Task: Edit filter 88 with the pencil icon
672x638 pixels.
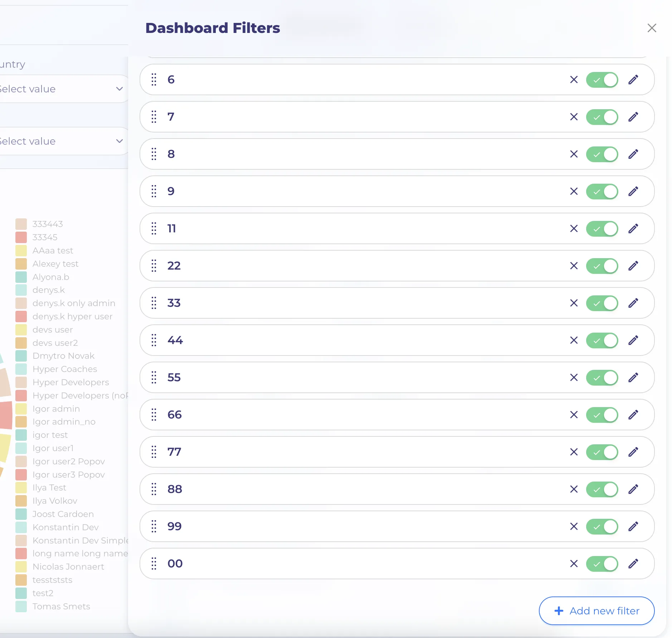Action: pyautogui.click(x=633, y=489)
